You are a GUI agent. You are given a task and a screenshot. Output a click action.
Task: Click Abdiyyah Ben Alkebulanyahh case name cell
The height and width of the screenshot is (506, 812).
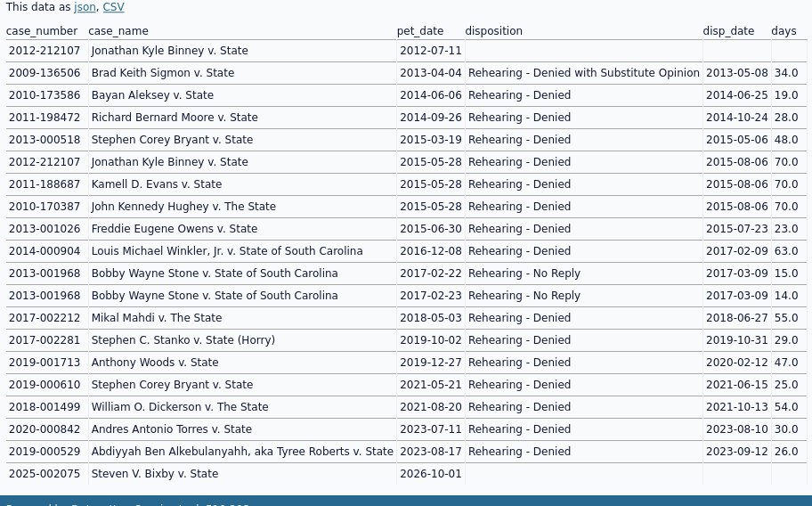(242, 452)
